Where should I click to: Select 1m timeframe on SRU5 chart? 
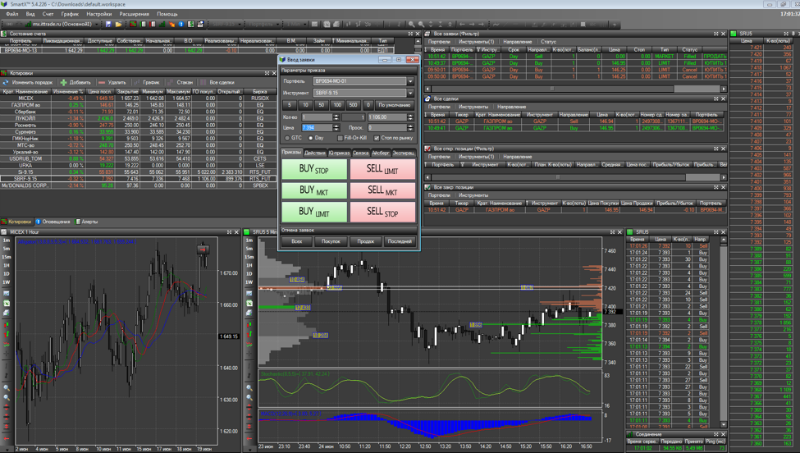(x=249, y=240)
